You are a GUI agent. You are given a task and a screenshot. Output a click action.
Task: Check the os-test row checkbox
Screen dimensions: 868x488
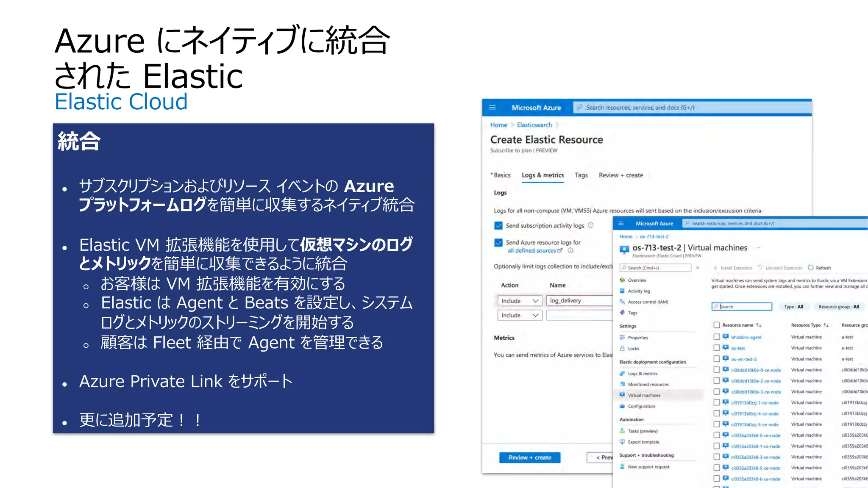click(x=717, y=348)
